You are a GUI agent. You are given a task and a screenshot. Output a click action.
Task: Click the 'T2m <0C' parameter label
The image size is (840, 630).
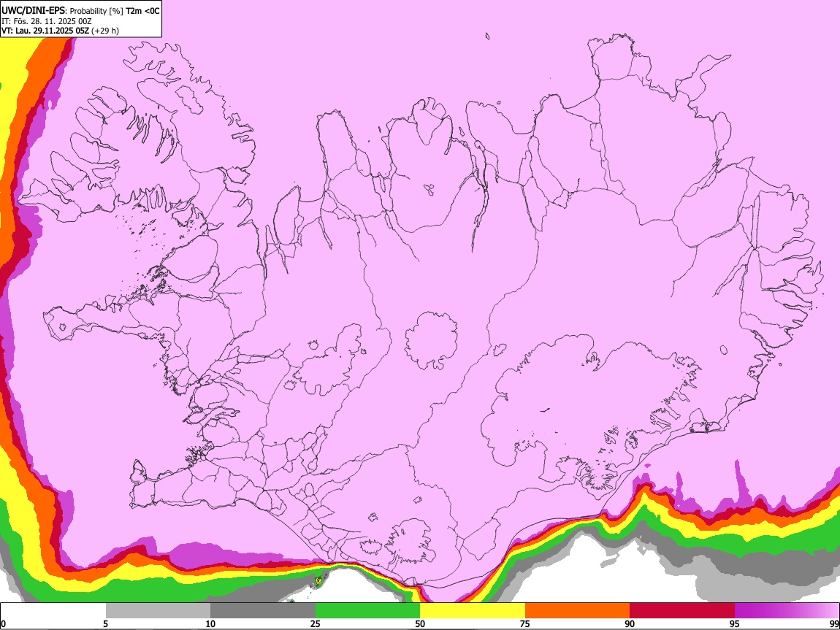[x=142, y=11]
